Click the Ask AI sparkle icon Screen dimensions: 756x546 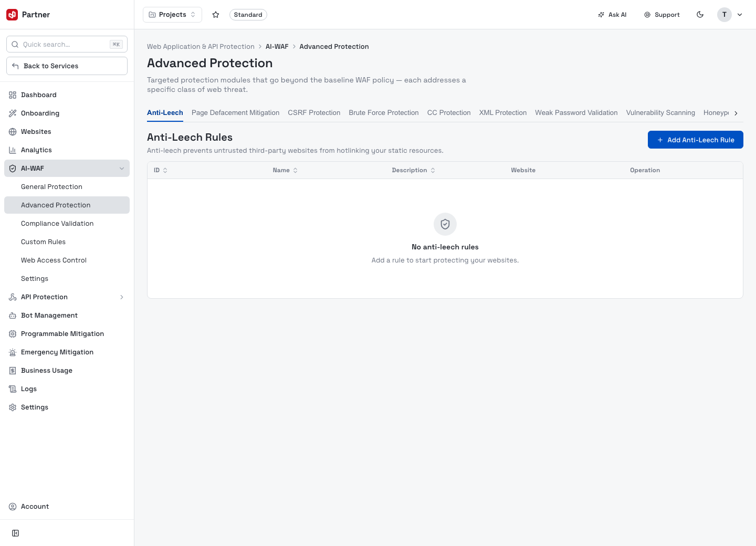coord(601,15)
